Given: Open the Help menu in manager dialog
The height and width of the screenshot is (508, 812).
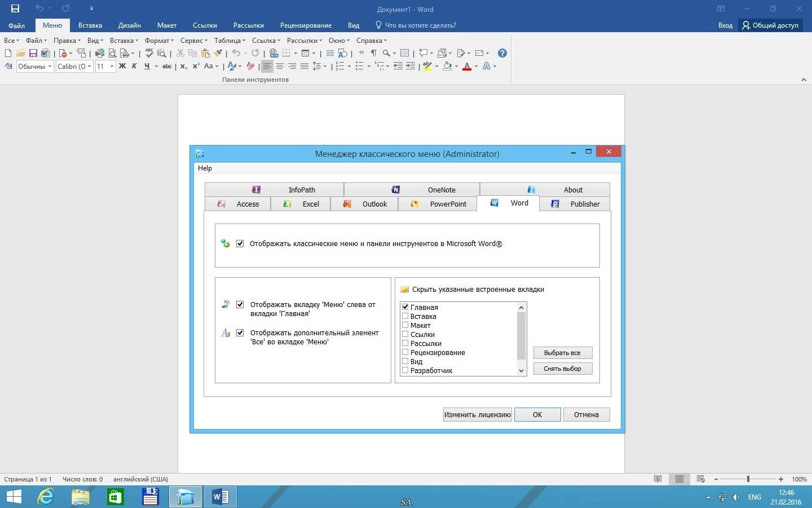Looking at the screenshot, I should point(205,168).
